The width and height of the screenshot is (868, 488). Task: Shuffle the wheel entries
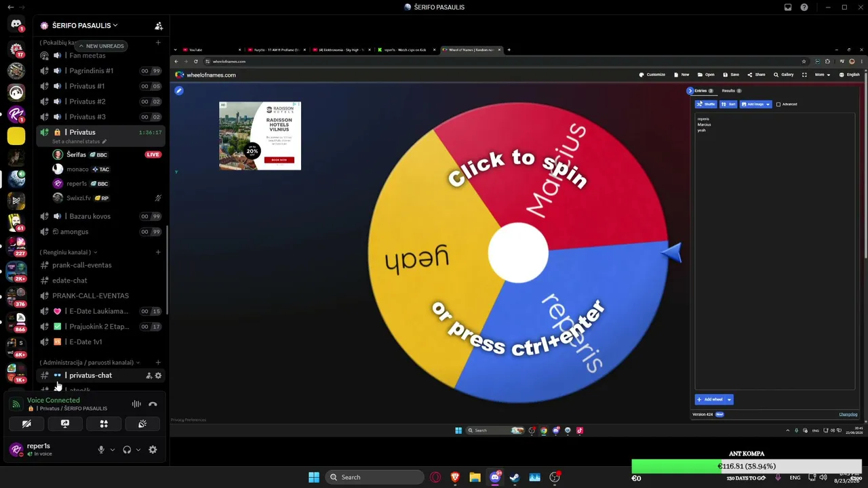coord(706,104)
